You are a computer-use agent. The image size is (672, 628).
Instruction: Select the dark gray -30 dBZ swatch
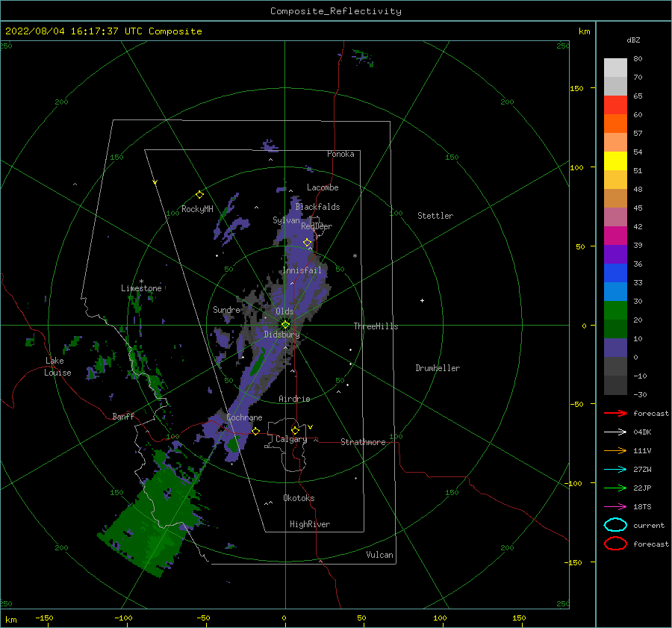(x=615, y=385)
